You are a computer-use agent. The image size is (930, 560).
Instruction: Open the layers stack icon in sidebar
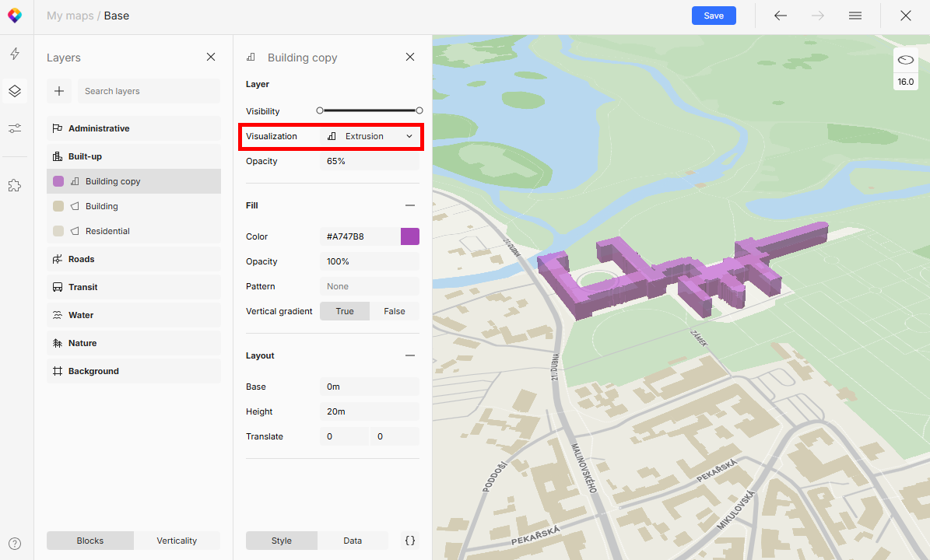(x=15, y=91)
